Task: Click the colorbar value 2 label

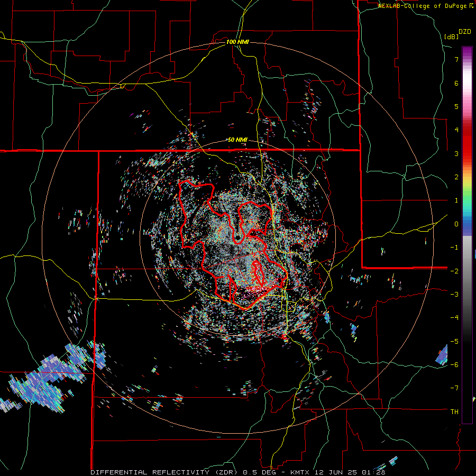Action: (x=456, y=177)
